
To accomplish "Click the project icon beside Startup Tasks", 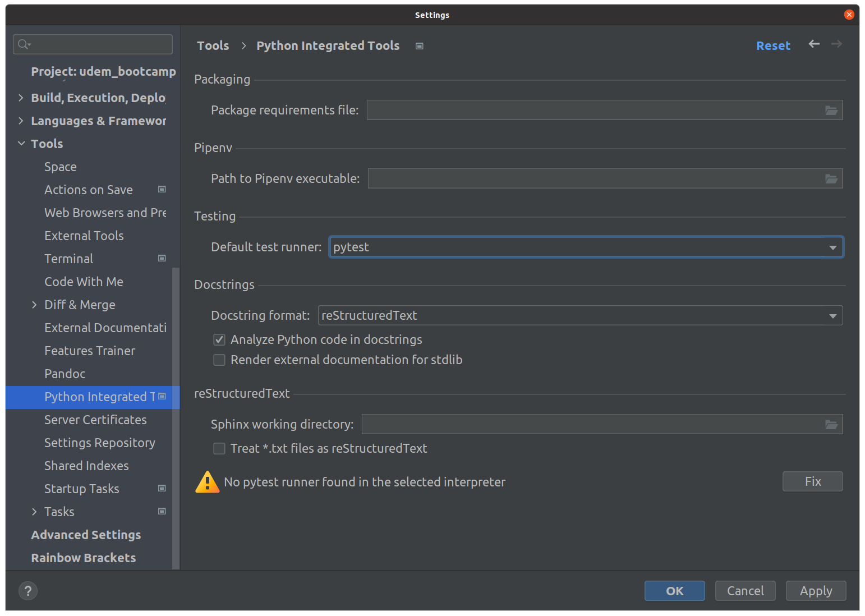I will 162,489.
